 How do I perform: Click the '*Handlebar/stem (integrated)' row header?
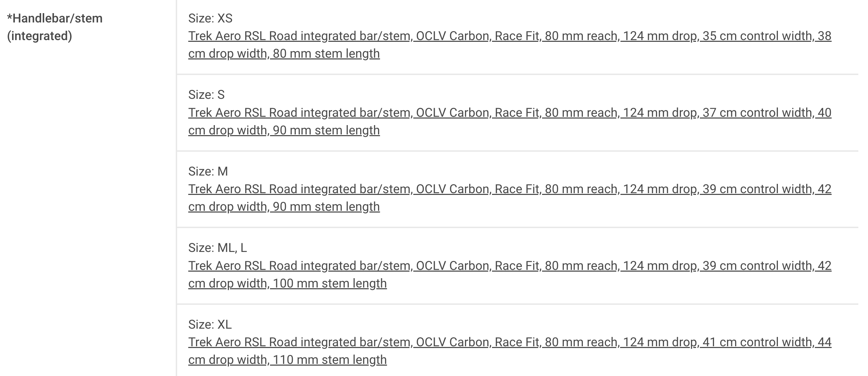coord(55,27)
